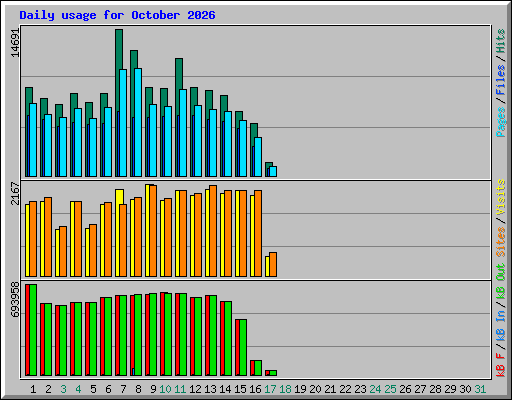The width and height of the screenshot is (512, 400).
Task: Click the kB F legend label
Action: tap(501, 365)
